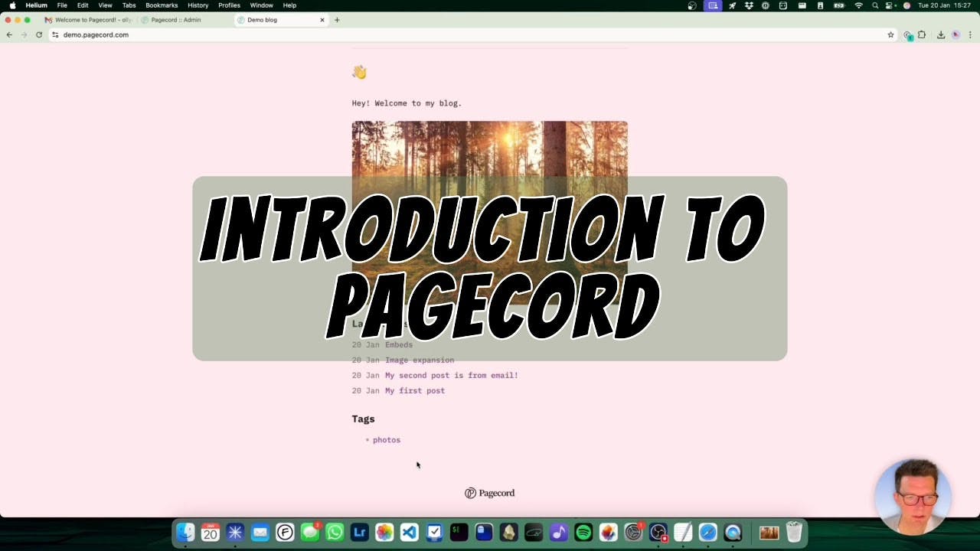Viewport: 980px width, 551px height.
Task: Open Wi-Fi status in the menu bar
Action: [x=858, y=5]
